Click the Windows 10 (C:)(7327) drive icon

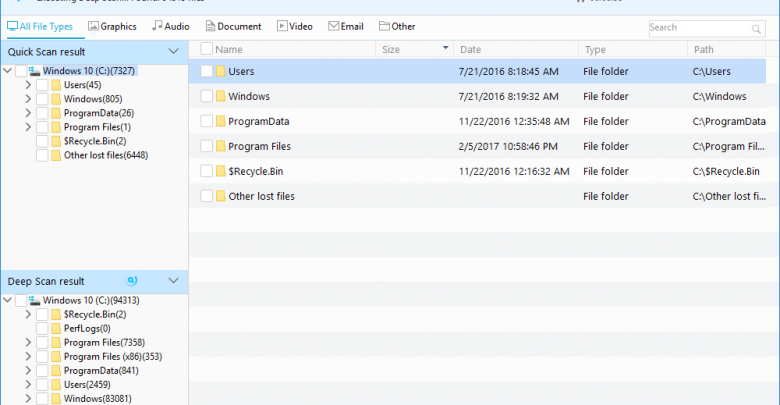click(34, 71)
